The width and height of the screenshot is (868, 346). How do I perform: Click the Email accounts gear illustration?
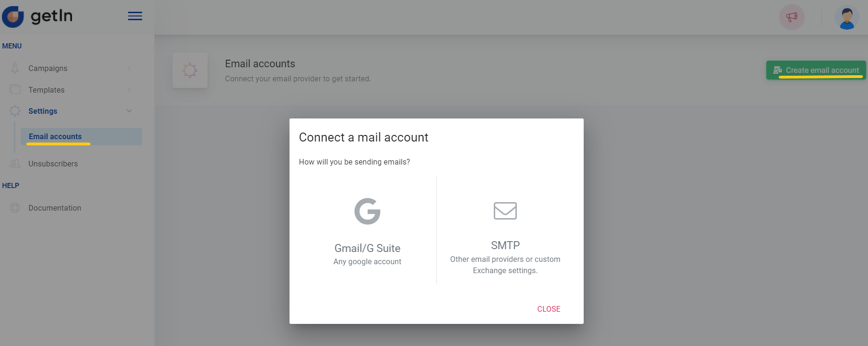pos(190,71)
